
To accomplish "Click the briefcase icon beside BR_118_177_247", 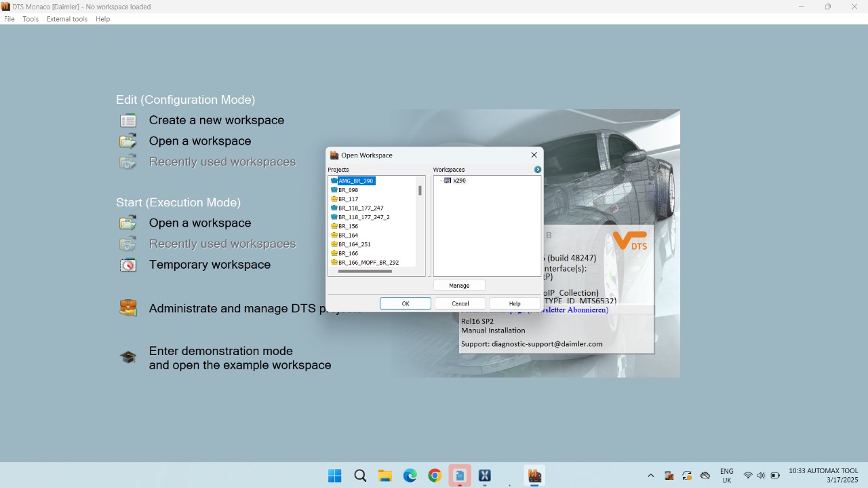I will click(x=334, y=208).
